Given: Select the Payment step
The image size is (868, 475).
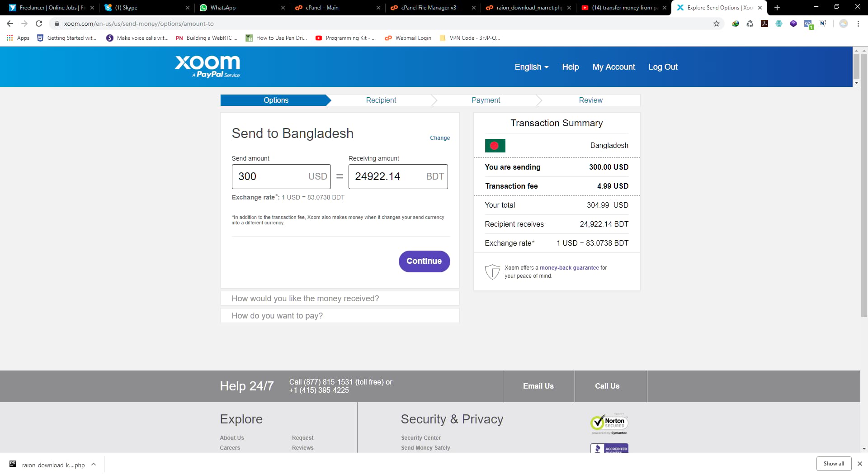Looking at the screenshot, I should click(486, 100).
